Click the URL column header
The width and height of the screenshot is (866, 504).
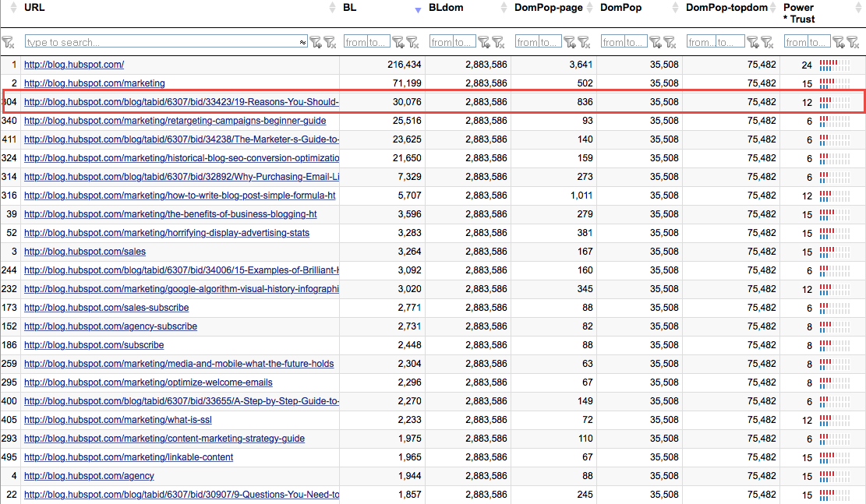(x=34, y=8)
